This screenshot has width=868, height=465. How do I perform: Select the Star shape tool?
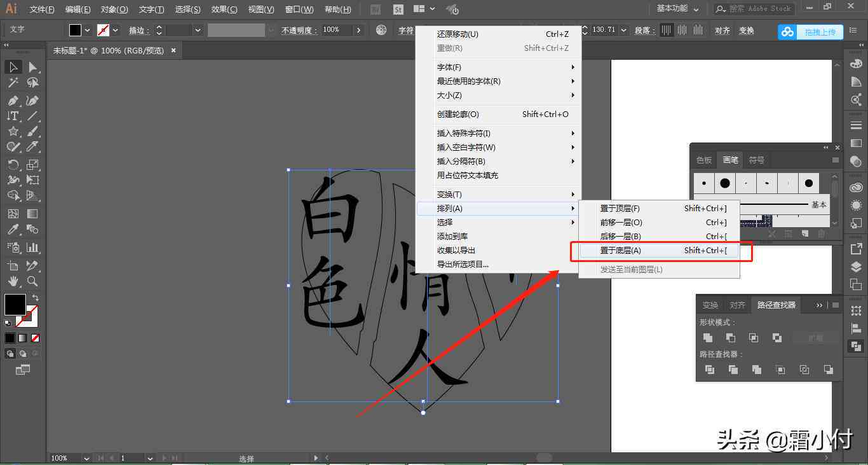(x=13, y=131)
